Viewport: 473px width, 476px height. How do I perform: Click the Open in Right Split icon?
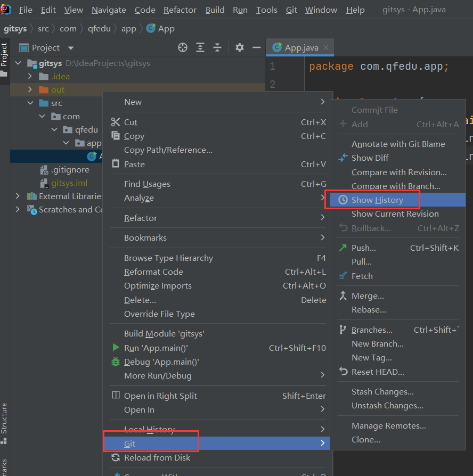116,395
